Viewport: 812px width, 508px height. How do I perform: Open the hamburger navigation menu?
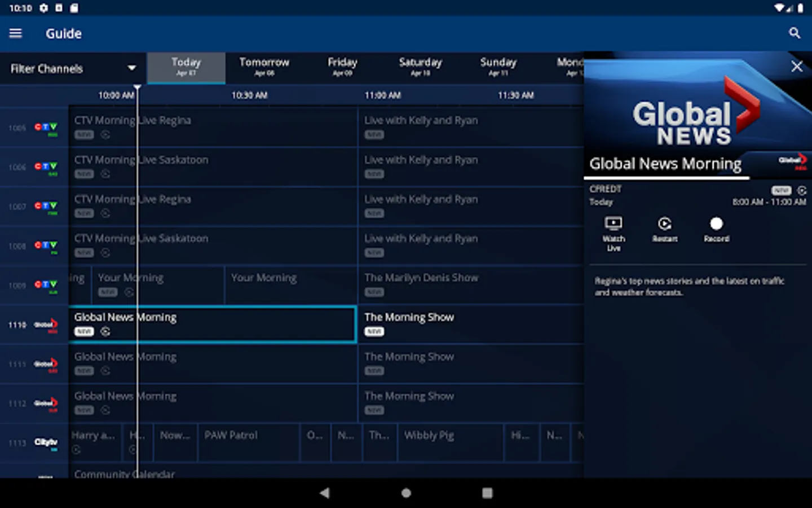click(x=16, y=34)
